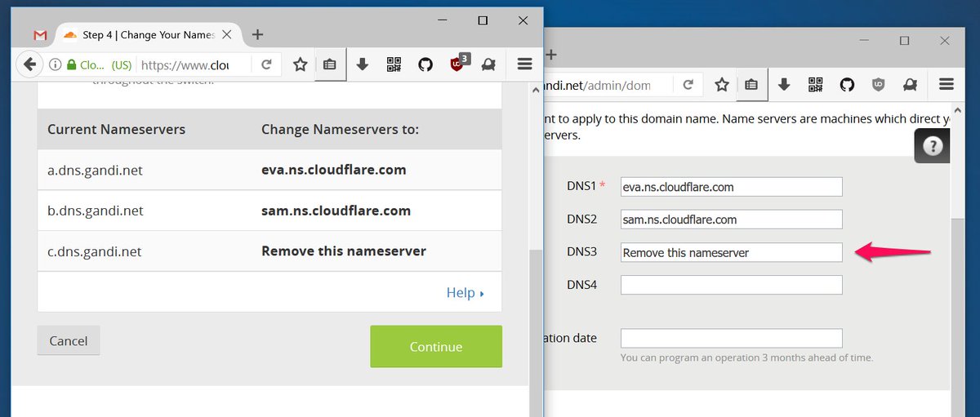Select the Step 4 Cloudflare tab
Image resolution: width=980 pixels, height=417 pixels.
click(x=149, y=35)
